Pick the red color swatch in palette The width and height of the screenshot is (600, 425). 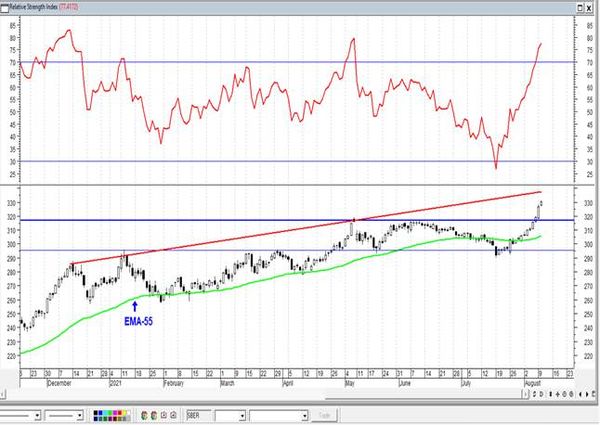coord(120,413)
